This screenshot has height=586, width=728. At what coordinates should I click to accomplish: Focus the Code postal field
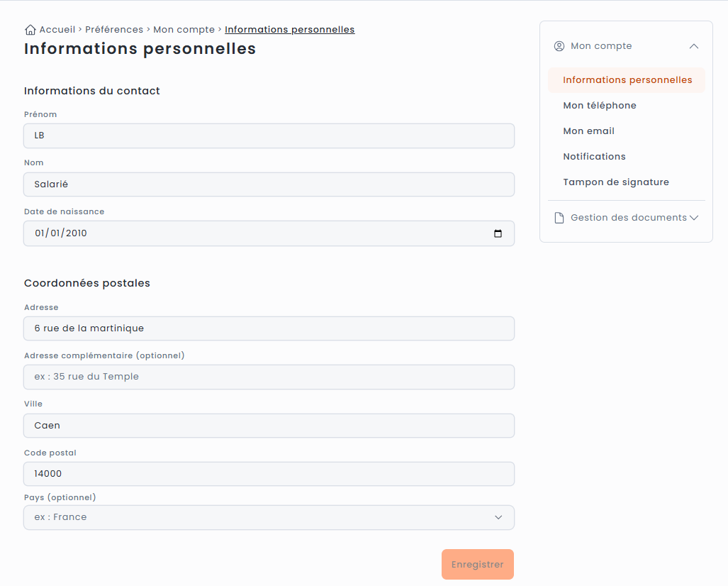coord(269,474)
